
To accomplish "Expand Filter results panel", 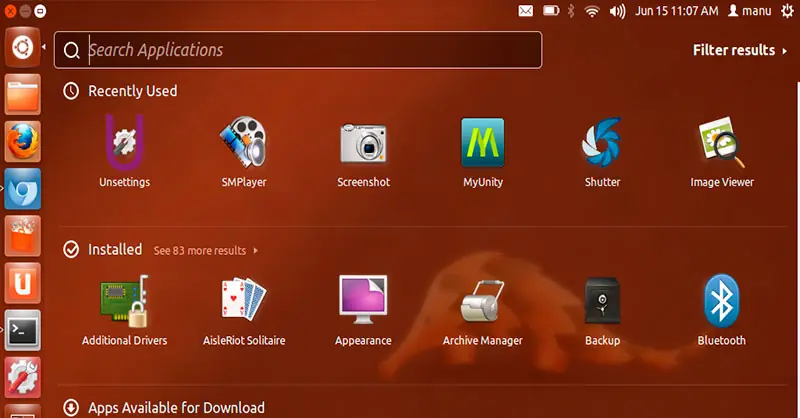I will pyautogui.click(x=740, y=50).
